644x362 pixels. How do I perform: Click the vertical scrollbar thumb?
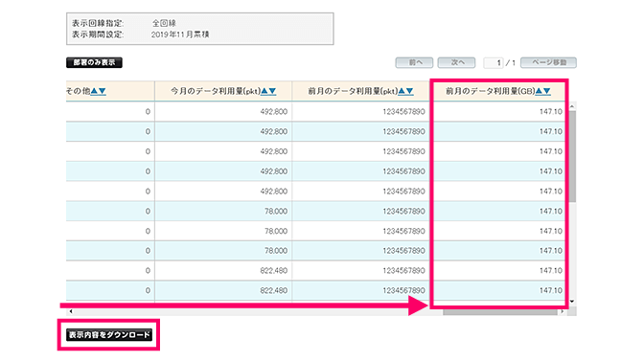pyautogui.click(x=572, y=156)
